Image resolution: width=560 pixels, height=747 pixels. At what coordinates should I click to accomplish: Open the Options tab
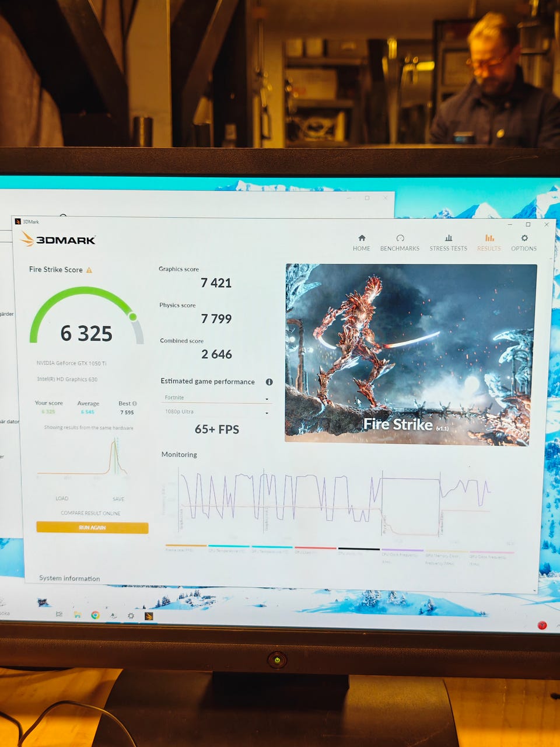click(524, 243)
